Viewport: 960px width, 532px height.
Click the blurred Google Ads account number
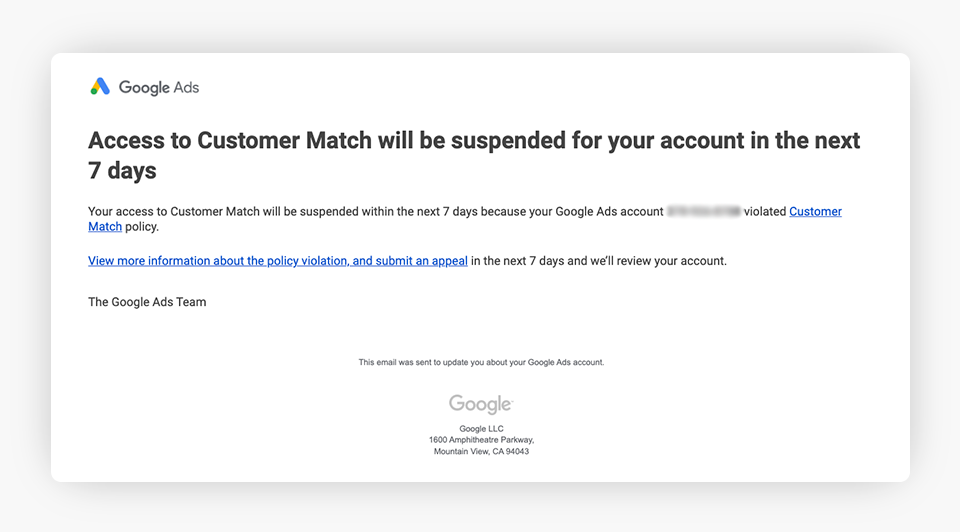tap(703, 212)
